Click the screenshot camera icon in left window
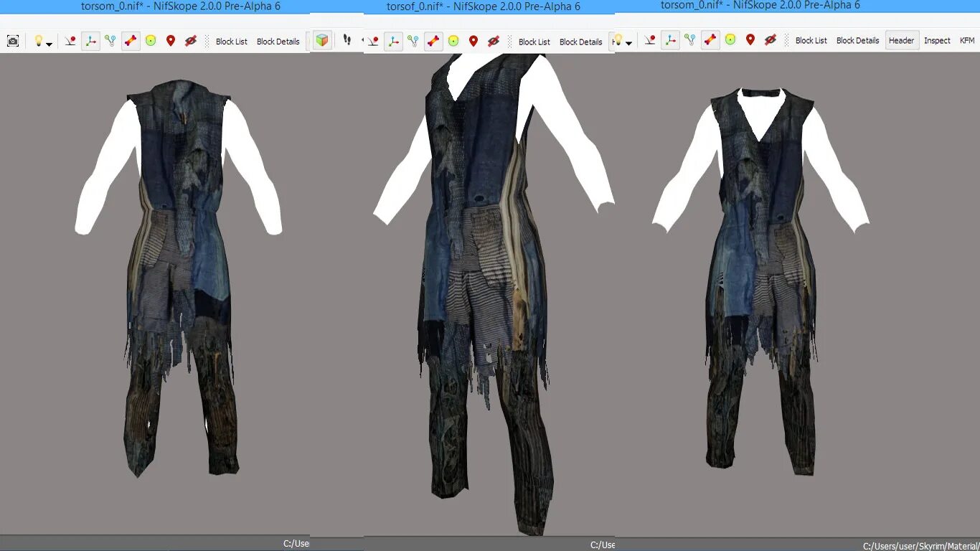Screen dimensions: 980x551 (x=13, y=41)
